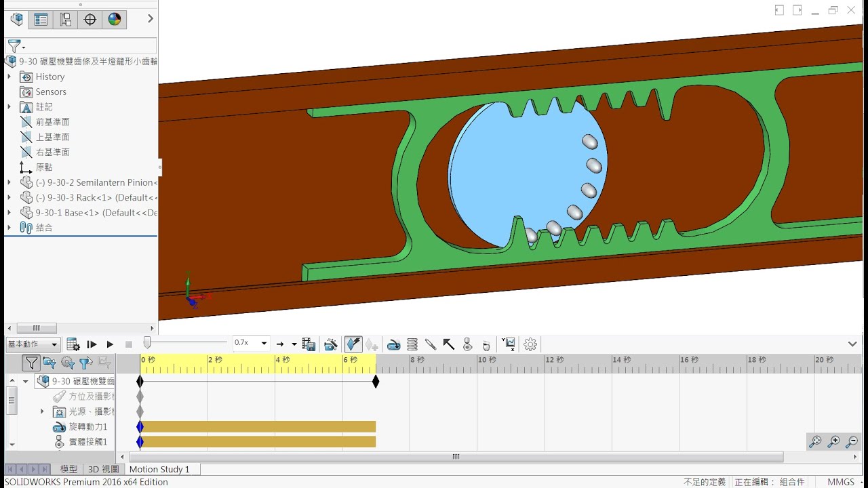
Task: Click the 旋轉動力1 start key diamond
Action: 140,427
